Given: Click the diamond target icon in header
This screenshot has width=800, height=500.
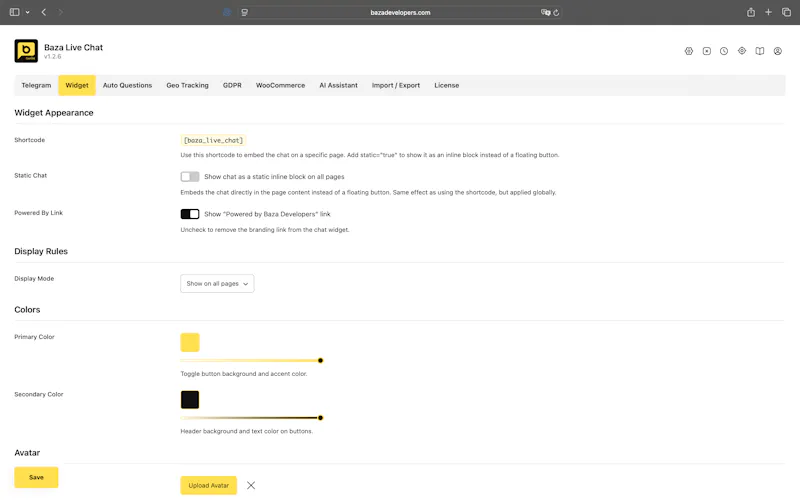Looking at the screenshot, I should coord(742,51).
